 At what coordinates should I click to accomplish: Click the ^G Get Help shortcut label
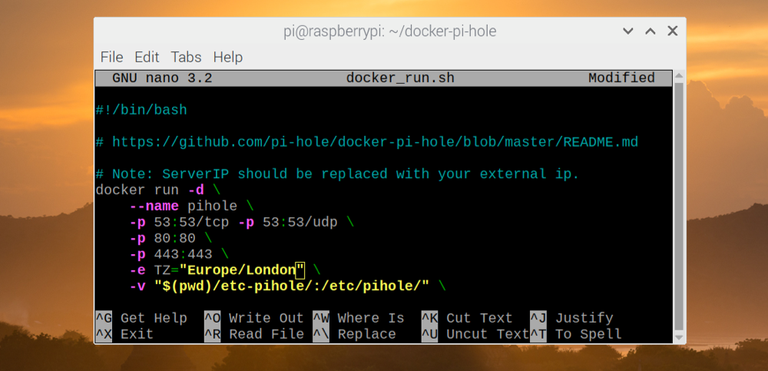point(142,318)
